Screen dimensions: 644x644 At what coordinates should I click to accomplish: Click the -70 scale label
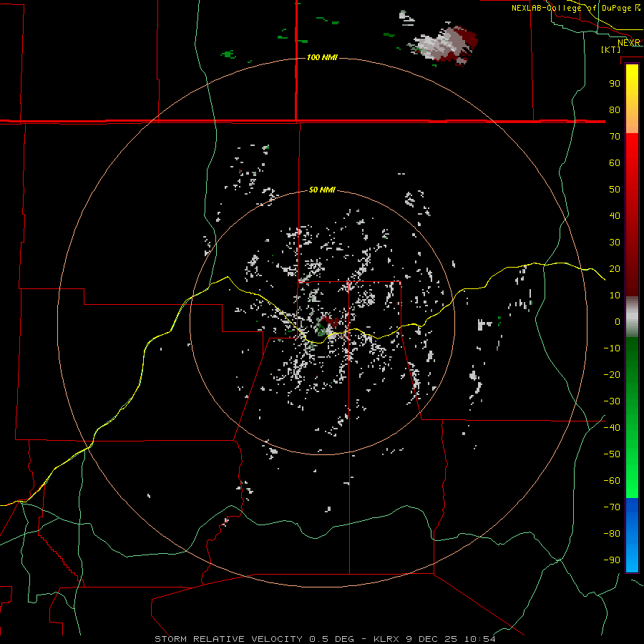(612, 507)
